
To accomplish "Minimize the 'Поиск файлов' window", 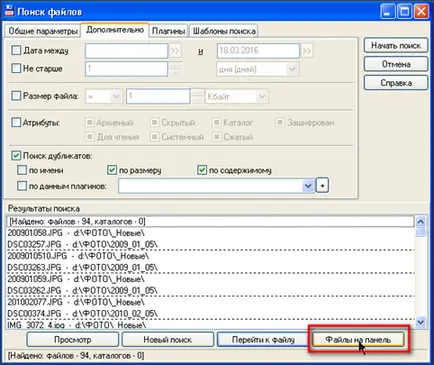I will click(x=388, y=12).
